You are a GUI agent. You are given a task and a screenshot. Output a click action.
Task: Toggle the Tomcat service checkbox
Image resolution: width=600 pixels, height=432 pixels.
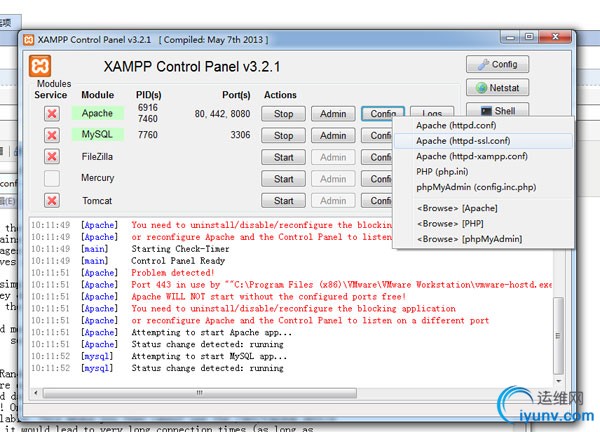tap(52, 201)
